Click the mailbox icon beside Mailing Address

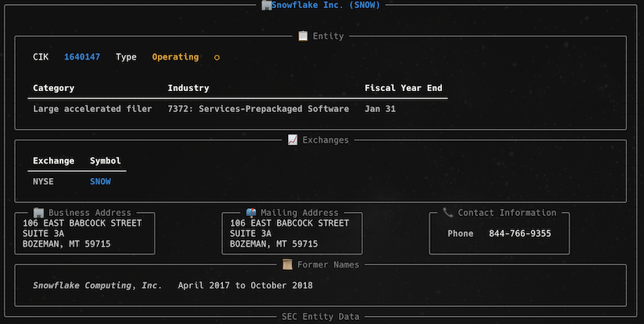[x=251, y=213]
